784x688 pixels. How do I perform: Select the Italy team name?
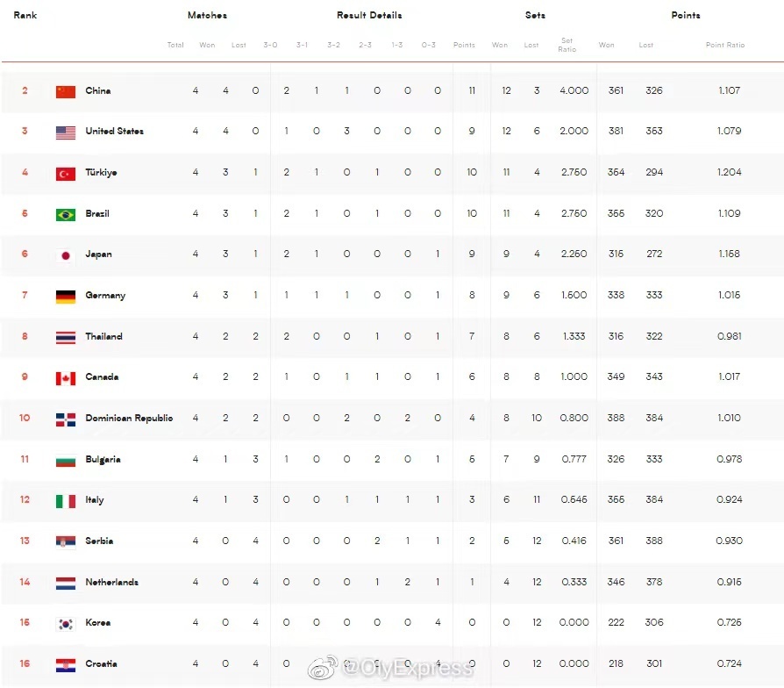pyautogui.click(x=95, y=500)
